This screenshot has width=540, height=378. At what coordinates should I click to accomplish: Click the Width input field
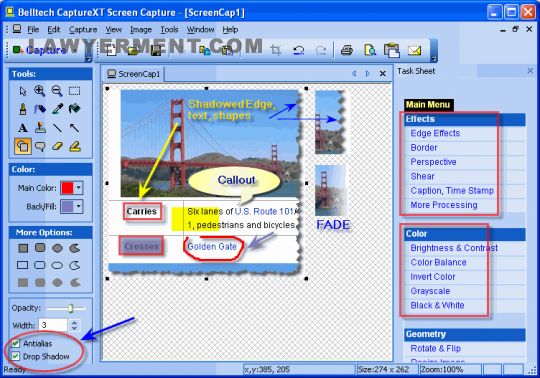click(x=54, y=325)
